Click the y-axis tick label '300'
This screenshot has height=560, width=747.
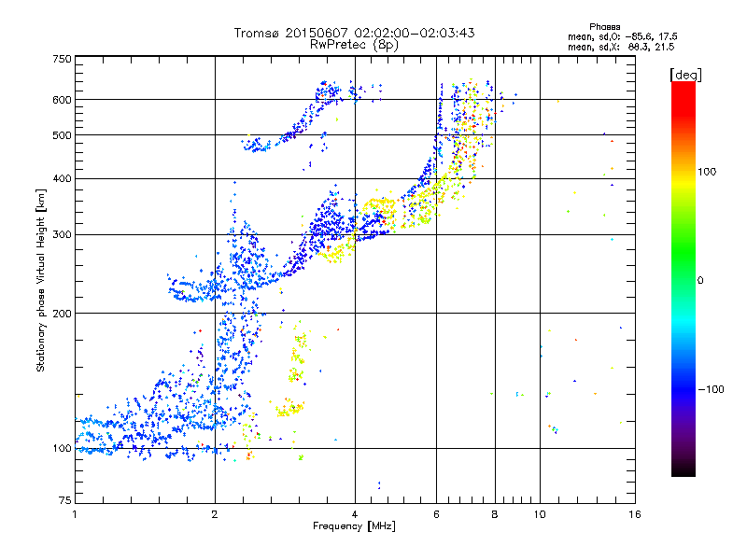[x=62, y=234]
